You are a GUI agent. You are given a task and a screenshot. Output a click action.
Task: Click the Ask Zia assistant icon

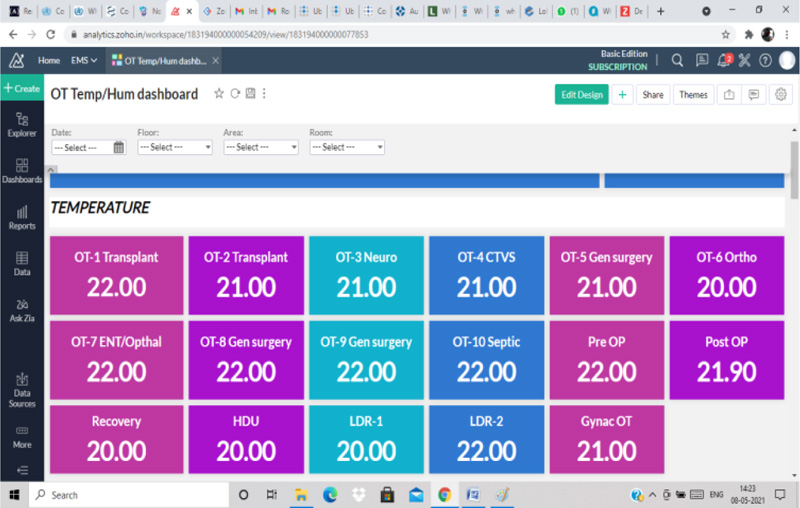22,309
